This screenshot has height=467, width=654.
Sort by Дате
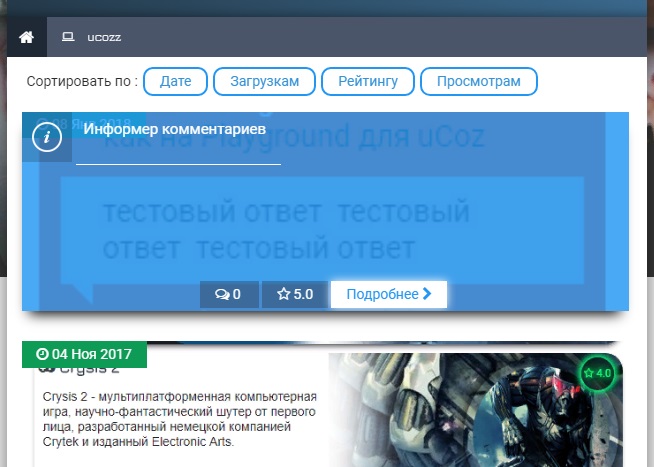[175, 81]
